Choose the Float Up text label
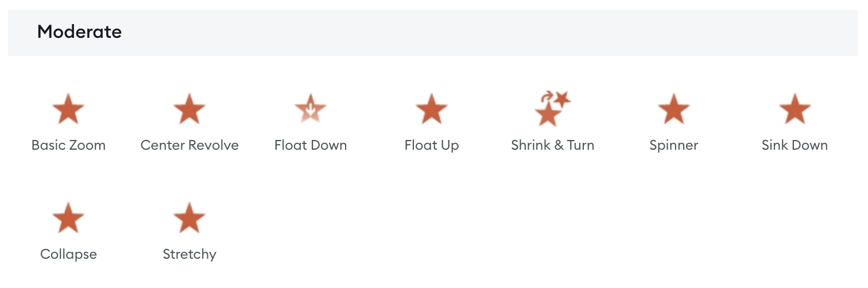Viewport: 868px width, 288px height. (432, 145)
